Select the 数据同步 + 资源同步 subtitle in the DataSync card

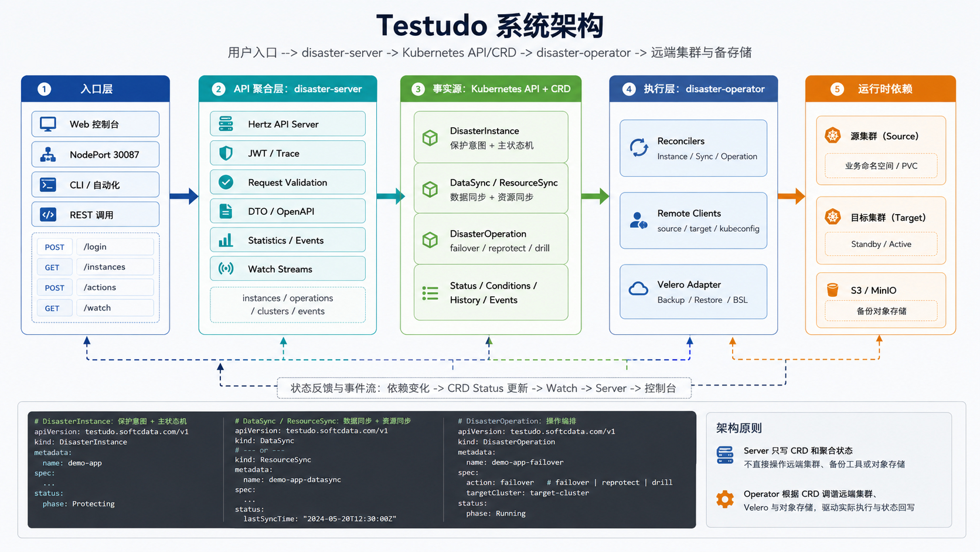[x=492, y=197]
